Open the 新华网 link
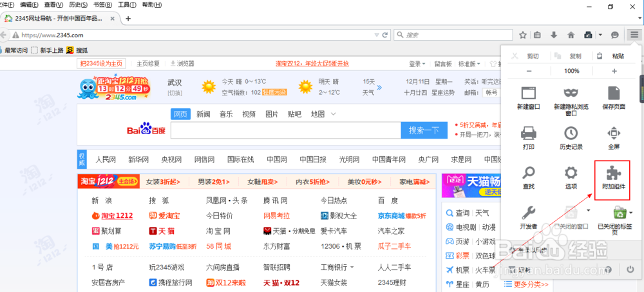This screenshot has height=292, width=644. coord(138,160)
